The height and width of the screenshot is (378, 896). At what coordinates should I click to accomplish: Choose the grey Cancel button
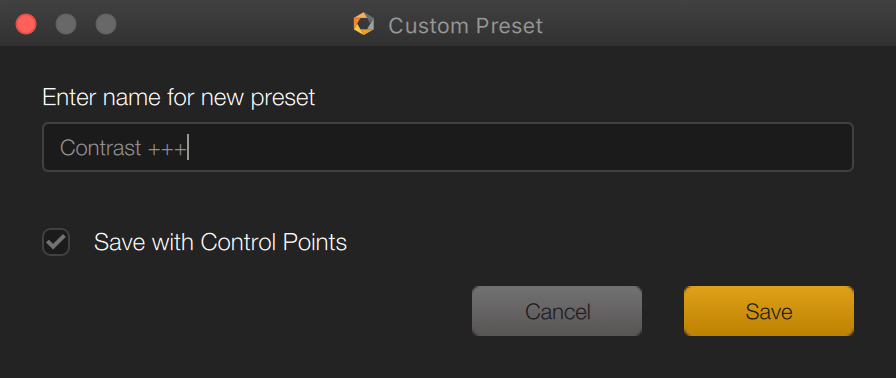pyautogui.click(x=557, y=311)
